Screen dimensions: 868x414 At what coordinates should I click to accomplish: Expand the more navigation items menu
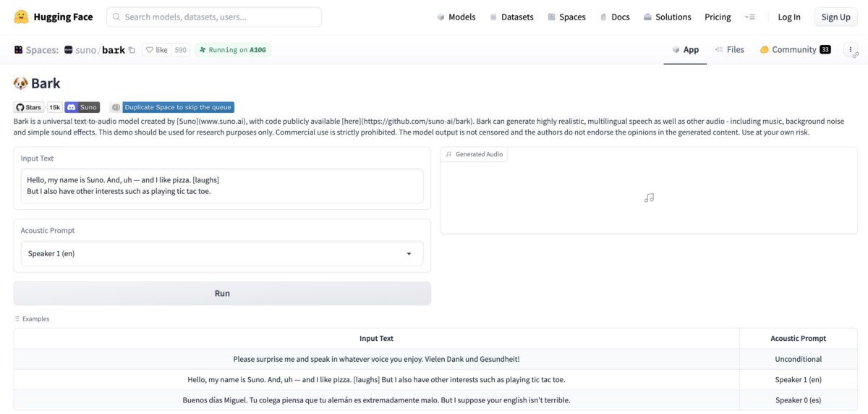(749, 17)
